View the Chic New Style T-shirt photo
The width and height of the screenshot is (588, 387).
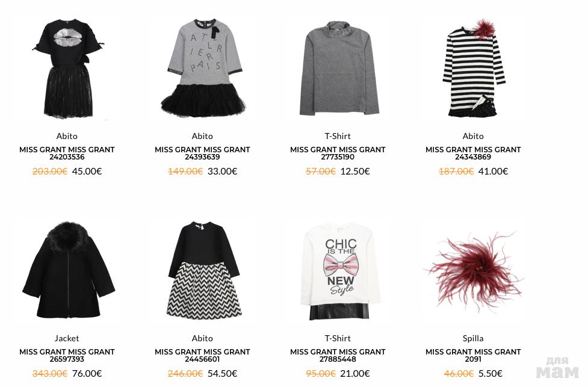(340, 271)
